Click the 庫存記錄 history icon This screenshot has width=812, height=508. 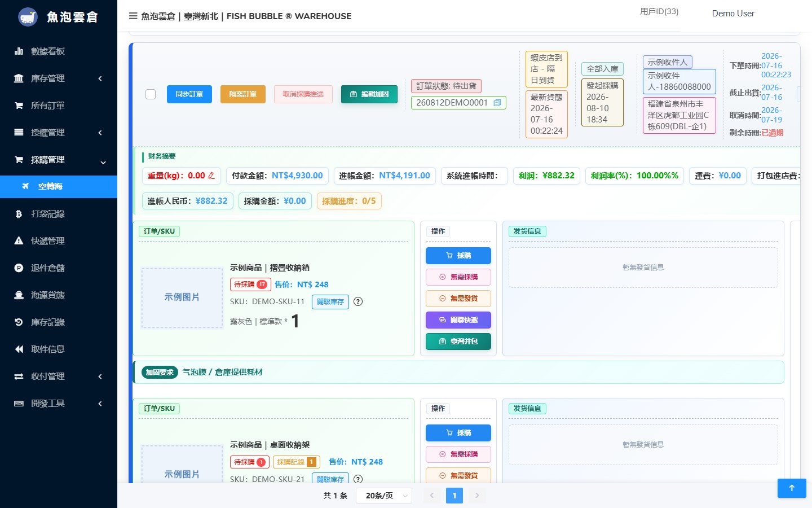pyautogui.click(x=19, y=322)
